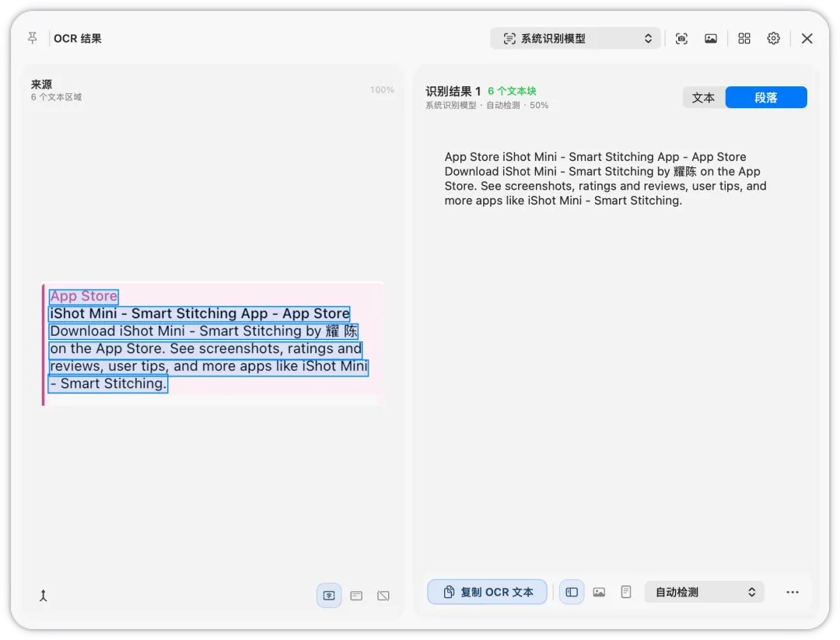Viewport: 840px width, 640px height.
Task: Open settings via the gear icon
Action: (x=773, y=39)
